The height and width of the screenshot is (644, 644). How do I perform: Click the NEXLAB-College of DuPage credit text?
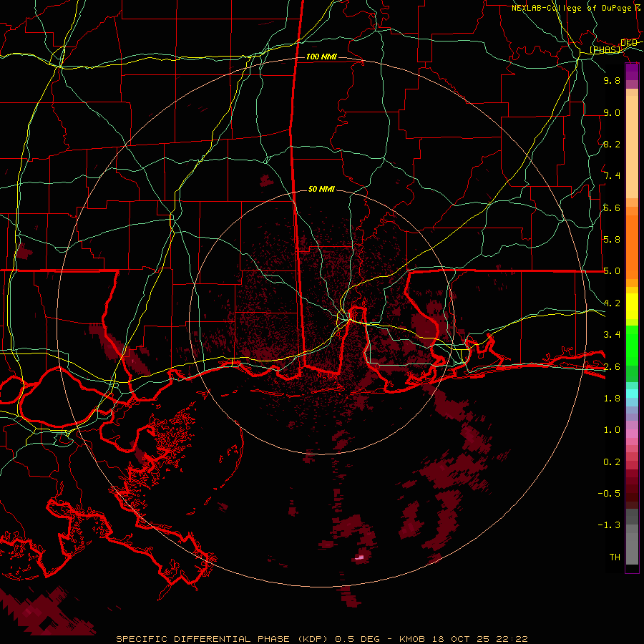click(571, 8)
